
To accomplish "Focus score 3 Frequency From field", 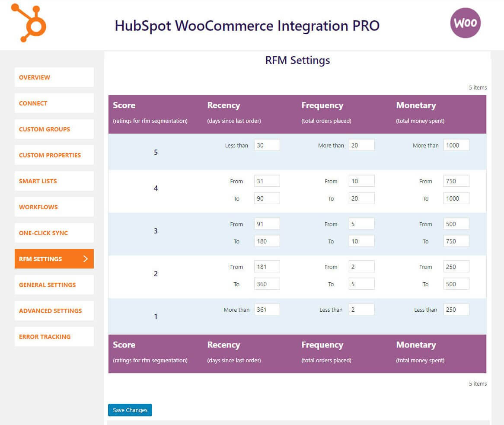I will click(361, 224).
